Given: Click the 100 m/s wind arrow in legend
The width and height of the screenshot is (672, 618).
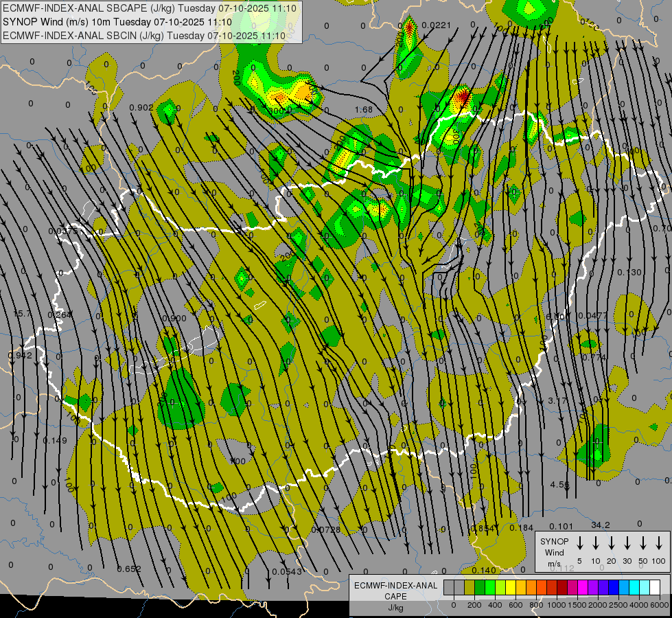Looking at the screenshot, I should (659, 542).
